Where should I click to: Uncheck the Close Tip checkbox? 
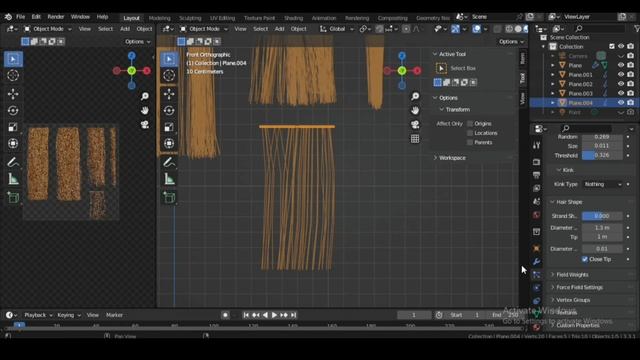pos(585,259)
